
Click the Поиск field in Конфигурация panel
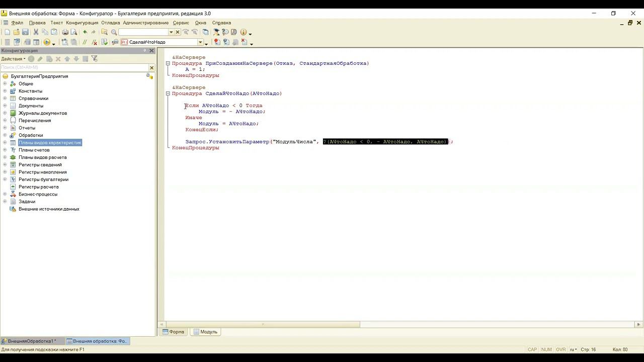point(74,67)
